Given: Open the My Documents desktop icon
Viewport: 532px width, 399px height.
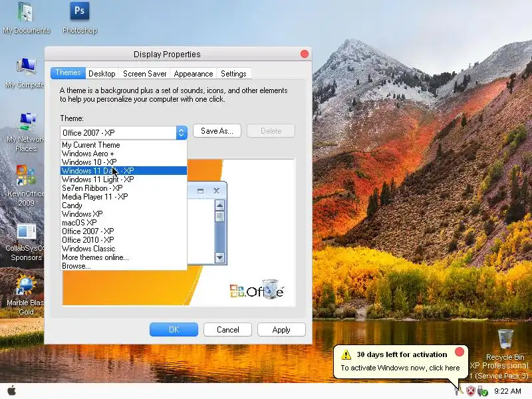Looking at the screenshot, I should point(26,18).
